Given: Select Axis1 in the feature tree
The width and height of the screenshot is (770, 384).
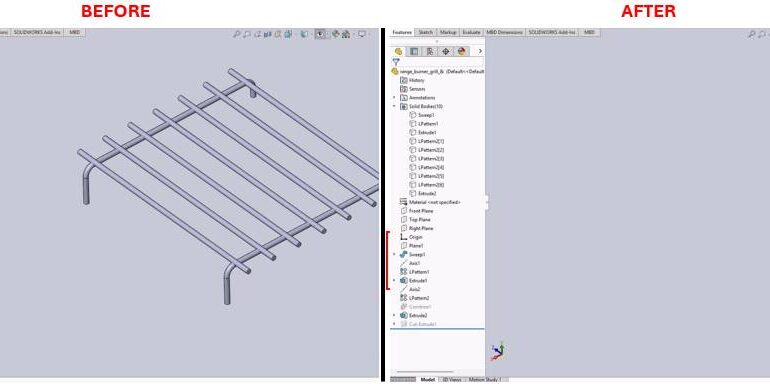Looking at the screenshot, I should (410, 263).
